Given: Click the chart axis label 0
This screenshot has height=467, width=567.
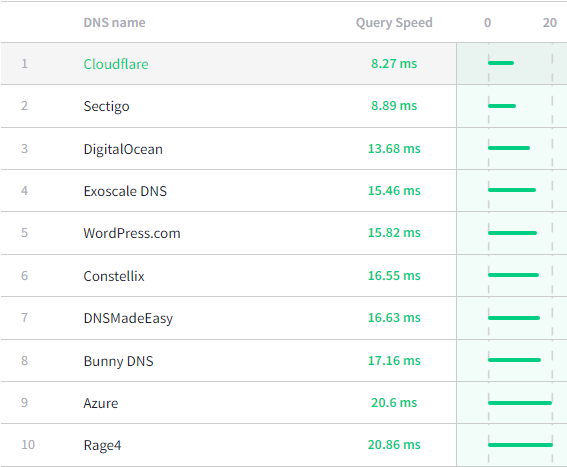Looking at the screenshot, I should [487, 23].
